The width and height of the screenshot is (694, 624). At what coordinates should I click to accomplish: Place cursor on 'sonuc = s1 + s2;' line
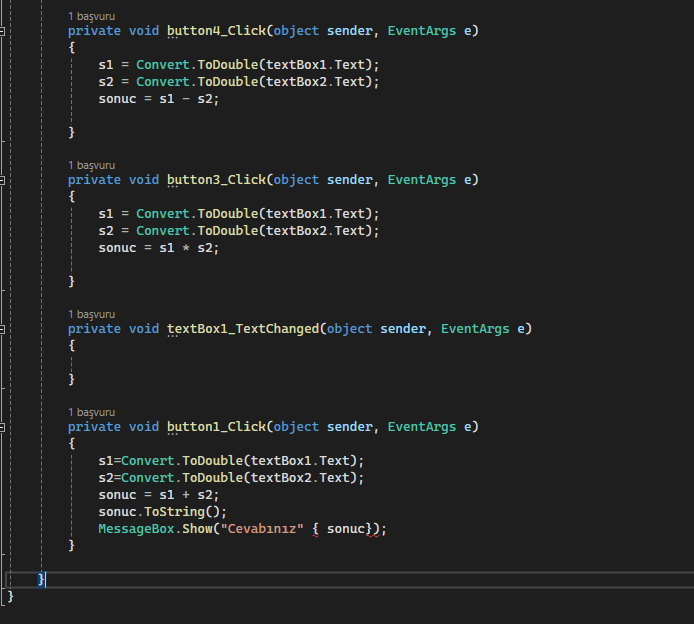158,495
